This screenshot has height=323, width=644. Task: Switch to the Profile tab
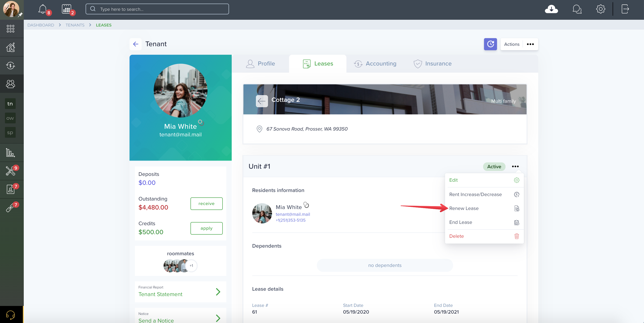coord(260,63)
